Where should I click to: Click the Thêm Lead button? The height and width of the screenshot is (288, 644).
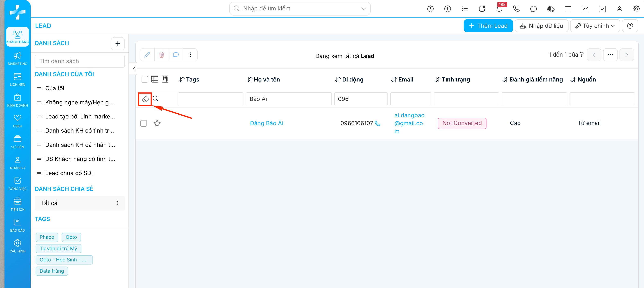[488, 26]
